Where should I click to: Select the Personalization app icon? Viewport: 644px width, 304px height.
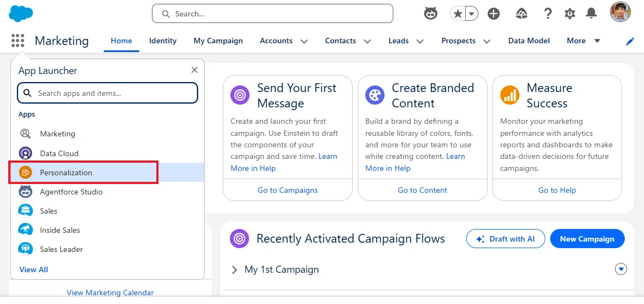point(25,173)
